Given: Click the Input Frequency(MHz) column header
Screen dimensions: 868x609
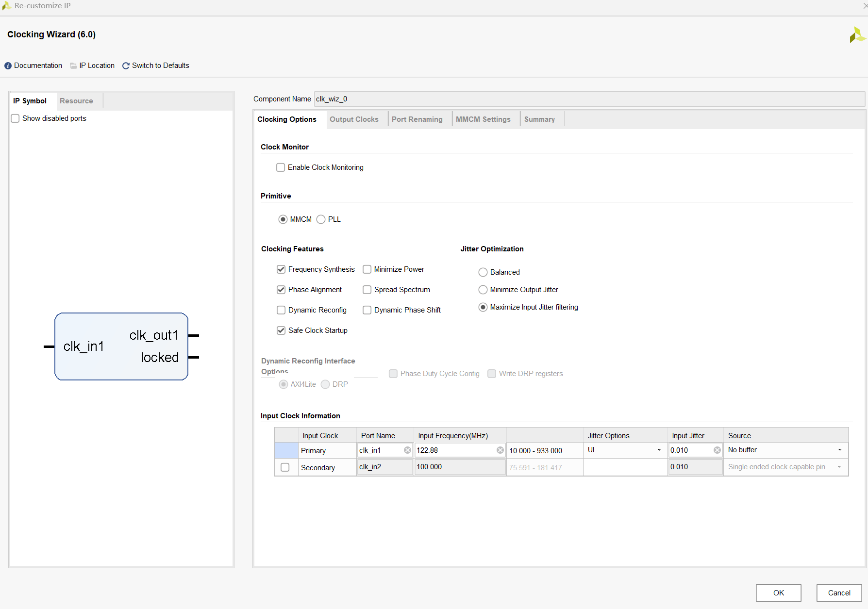Looking at the screenshot, I should pyautogui.click(x=460, y=435).
